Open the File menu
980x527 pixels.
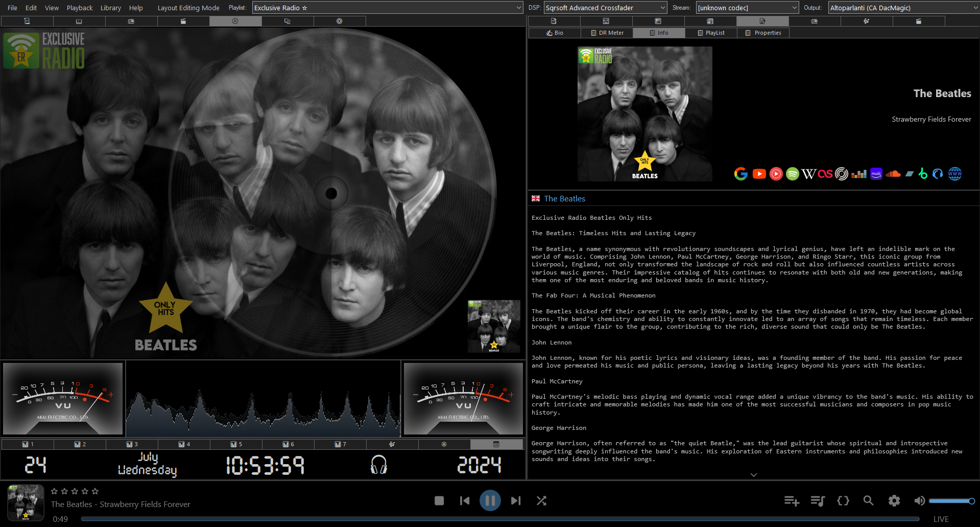[13, 8]
